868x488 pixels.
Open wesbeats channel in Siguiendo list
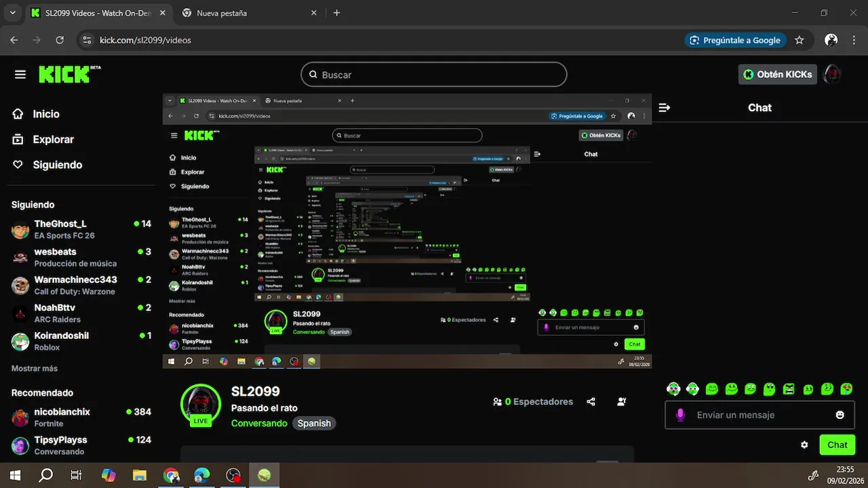[x=81, y=257]
